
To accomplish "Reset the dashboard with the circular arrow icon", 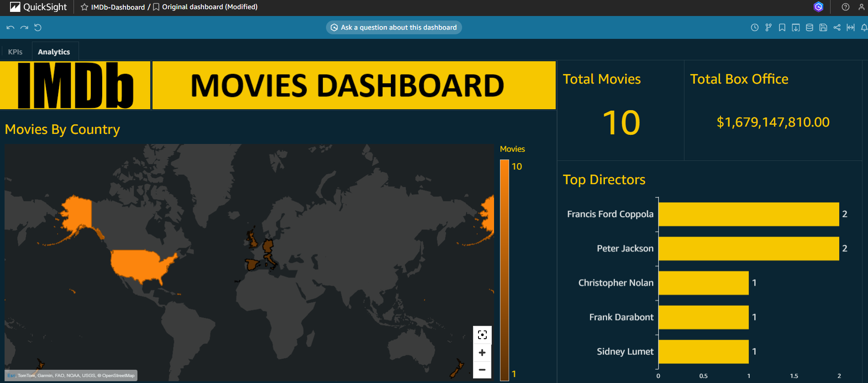I will point(38,27).
